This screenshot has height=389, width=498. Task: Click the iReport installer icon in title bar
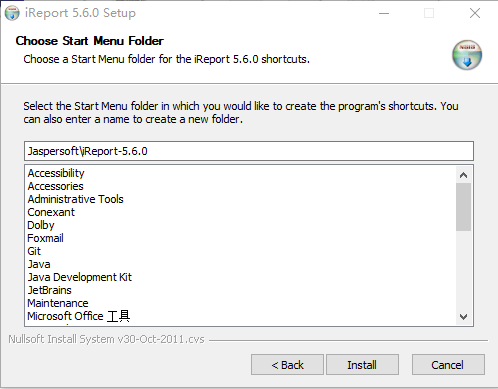pyautogui.click(x=12, y=13)
